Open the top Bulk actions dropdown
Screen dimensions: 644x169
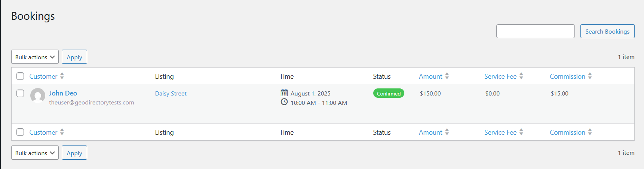(x=35, y=57)
